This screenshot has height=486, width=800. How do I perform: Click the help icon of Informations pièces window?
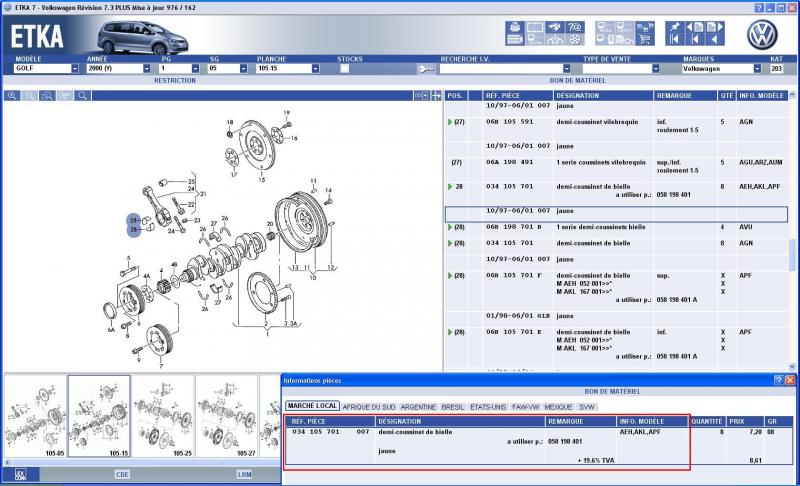779,380
